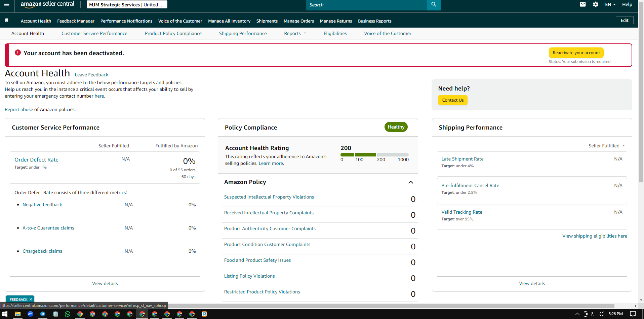This screenshot has width=644, height=319.
Task: Go to Shipments in the top navigation
Action: (x=267, y=21)
